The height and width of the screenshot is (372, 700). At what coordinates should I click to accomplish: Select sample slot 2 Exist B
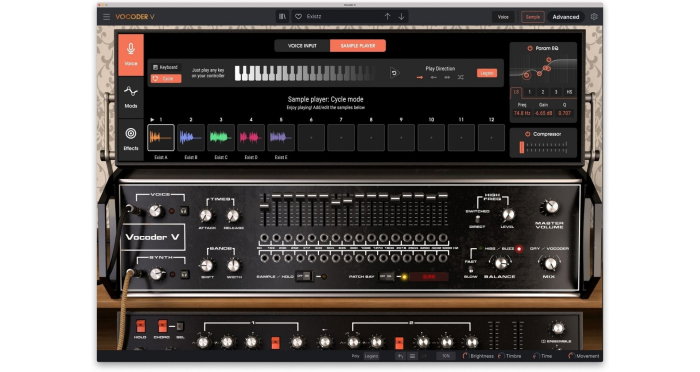[x=191, y=138]
